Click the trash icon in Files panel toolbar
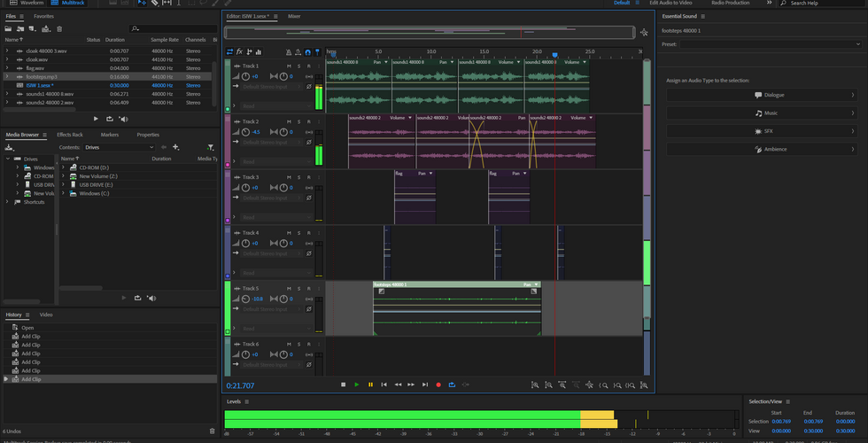The image size is (868, 443). 59,28
